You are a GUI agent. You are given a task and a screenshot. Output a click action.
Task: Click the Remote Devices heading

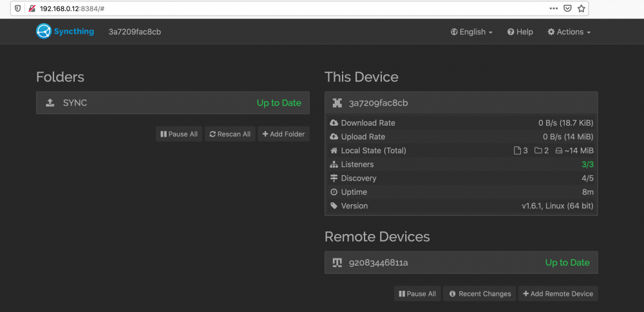tap(377, 237)
